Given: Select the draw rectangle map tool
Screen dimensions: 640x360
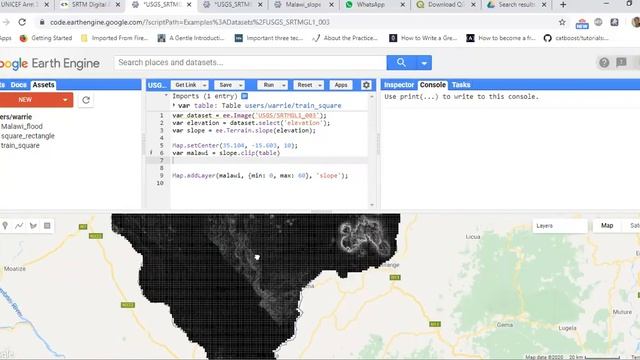Looking at the screenshot, I should [x=47, y=226].
